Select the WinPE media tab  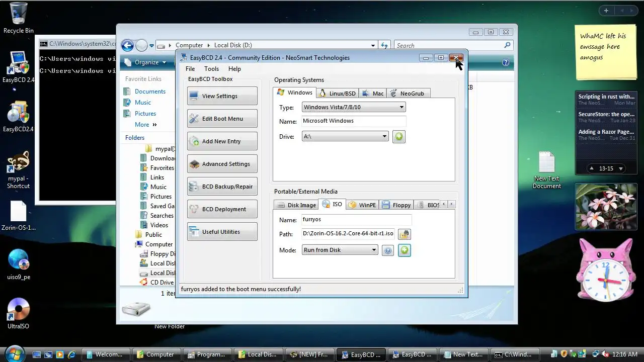(362, 205)
